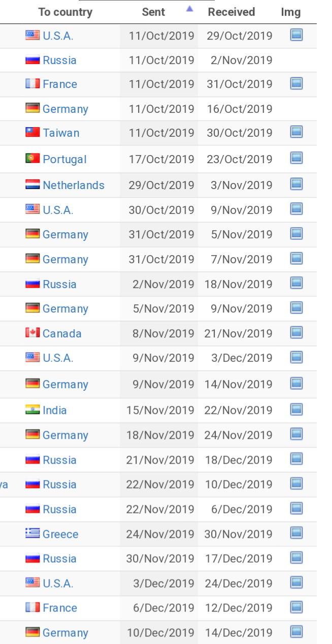Open the Canada country link

point(62,333)
